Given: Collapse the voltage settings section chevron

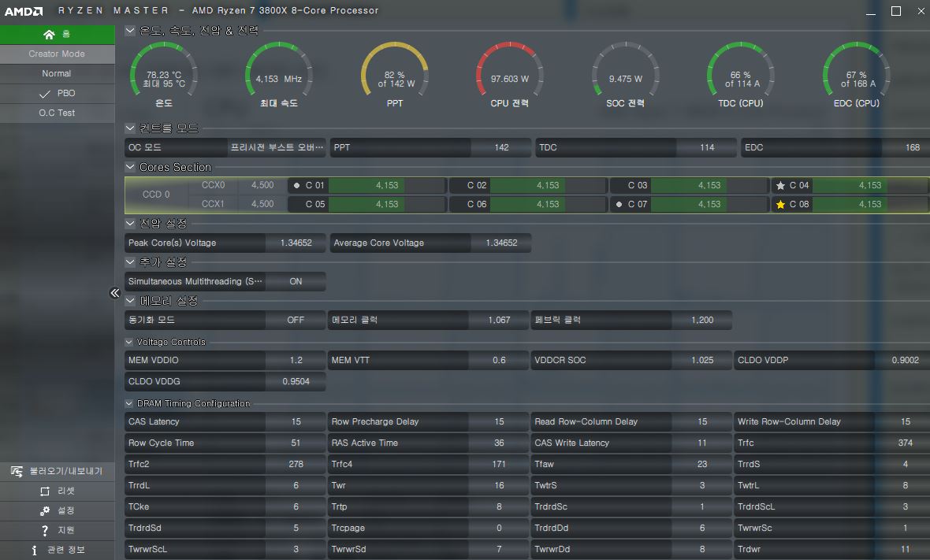Looking at the screenshot, I should (130, 224).
